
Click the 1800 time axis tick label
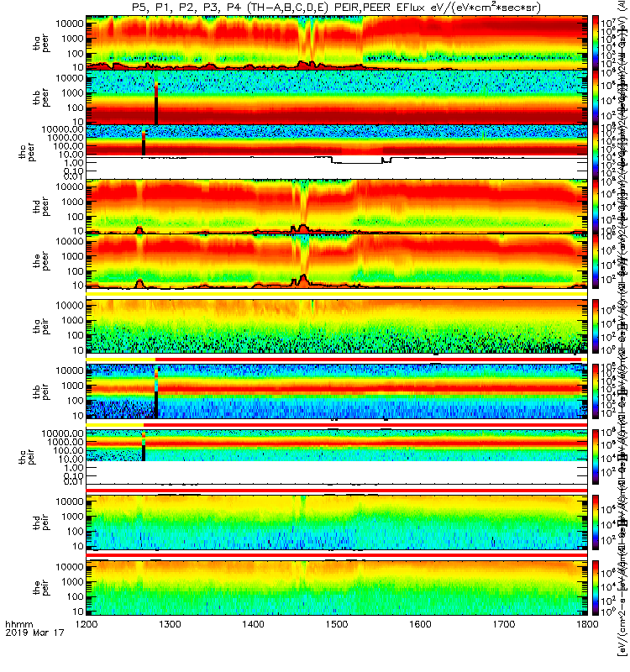tap(587, 624)
